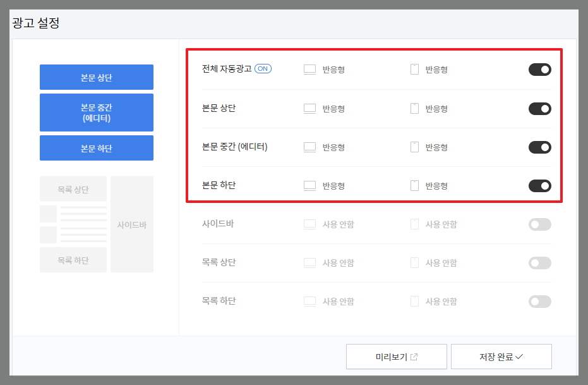Click the desktop icon in 전체 자동광고 row
Screen dimensions: 588x385
click(x=309, y=70)
